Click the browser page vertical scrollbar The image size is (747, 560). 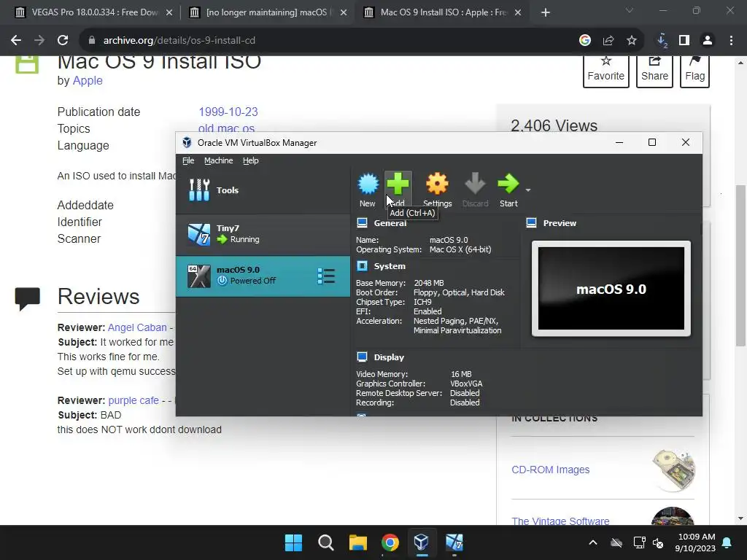click(x=741, y=265)
